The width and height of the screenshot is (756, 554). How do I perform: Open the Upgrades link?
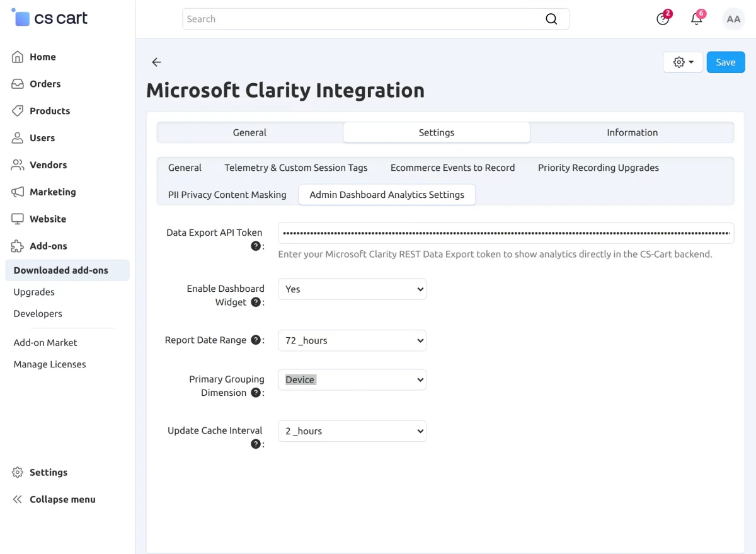click(34, 292)
